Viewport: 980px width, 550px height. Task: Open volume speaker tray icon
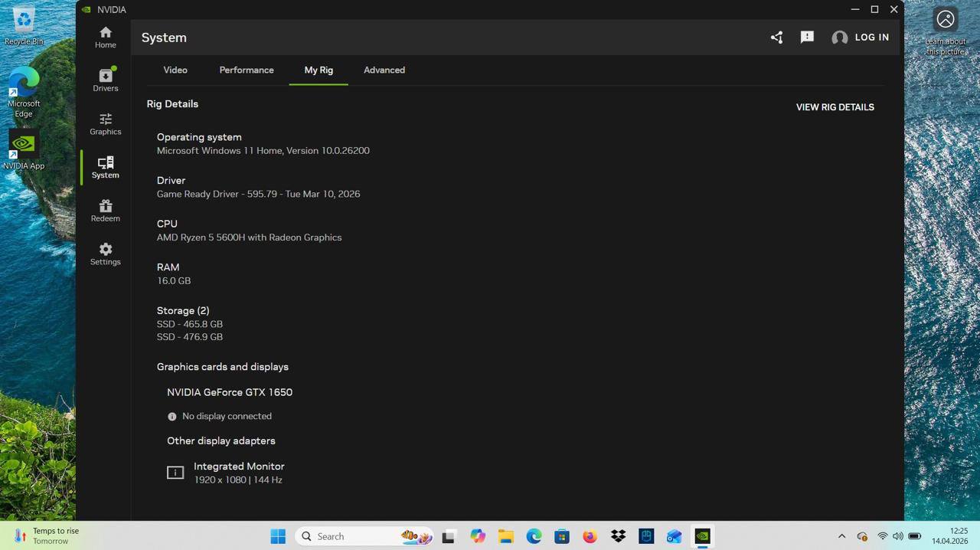coord(897,536)
